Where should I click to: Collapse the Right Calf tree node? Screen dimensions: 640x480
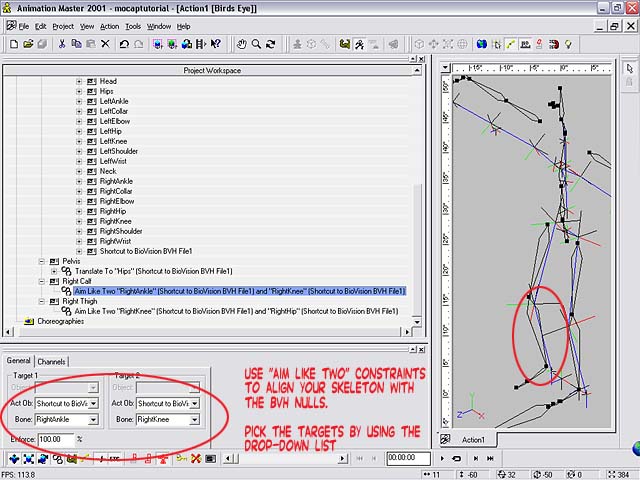tap(43, 281)
